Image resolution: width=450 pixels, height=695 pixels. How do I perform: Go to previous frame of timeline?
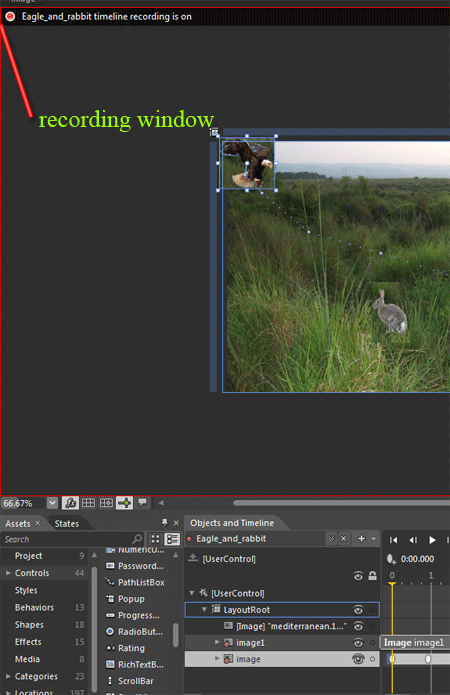click(413, 539)
